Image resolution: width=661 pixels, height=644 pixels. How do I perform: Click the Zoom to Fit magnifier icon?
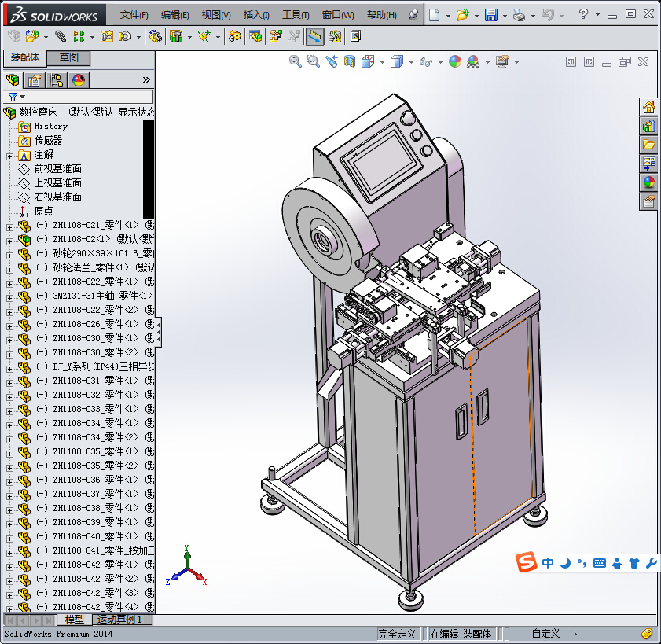(295, 61)
